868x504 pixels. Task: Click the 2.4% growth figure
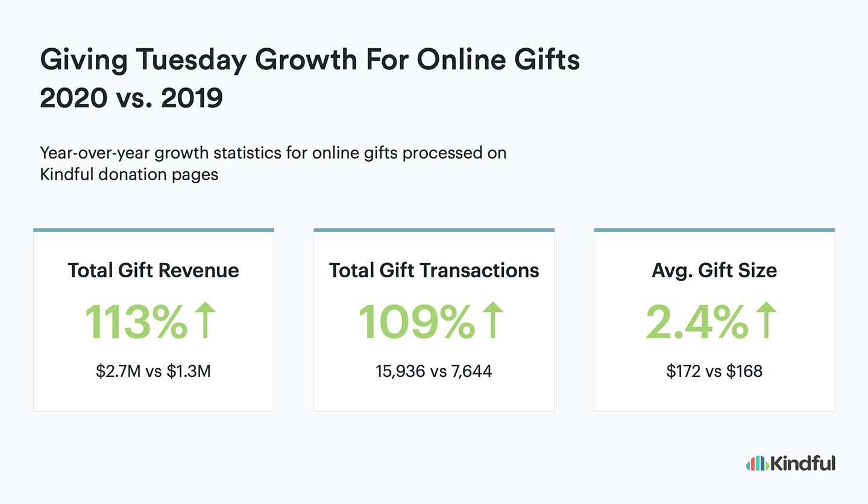click(697, 322)
